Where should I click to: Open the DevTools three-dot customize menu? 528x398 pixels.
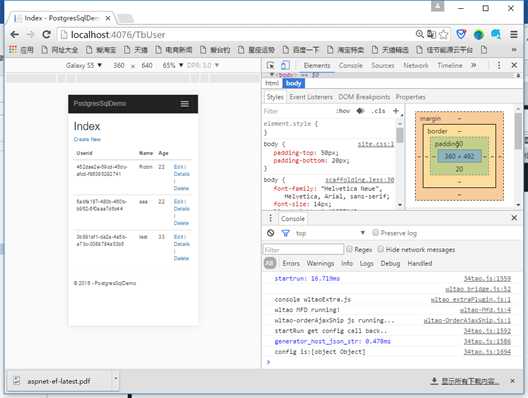(499, 65)
